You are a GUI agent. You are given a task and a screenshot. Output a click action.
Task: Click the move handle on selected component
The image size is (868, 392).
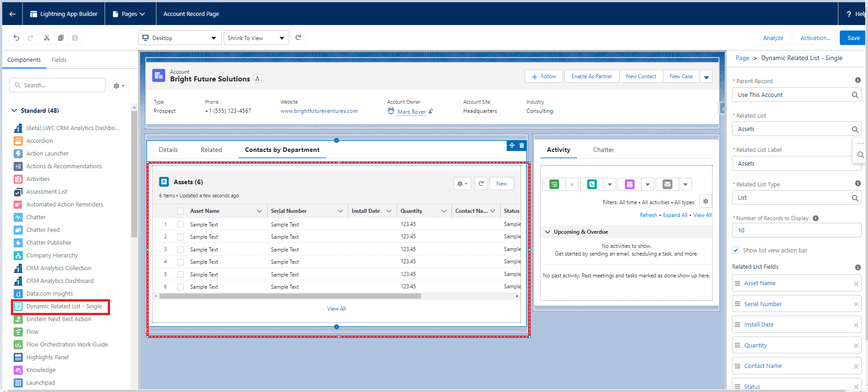tap(512, 146)
